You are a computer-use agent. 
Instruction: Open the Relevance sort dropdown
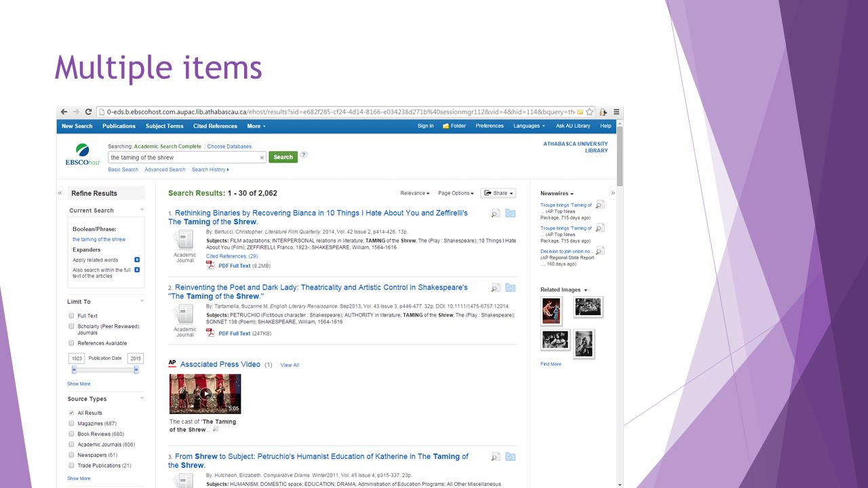pyautogui.click(x=415, y=193)
